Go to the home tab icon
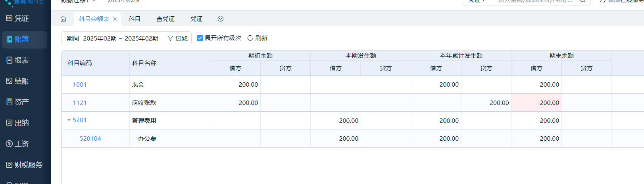Screen dimensions: 644x184 point(63,19)
